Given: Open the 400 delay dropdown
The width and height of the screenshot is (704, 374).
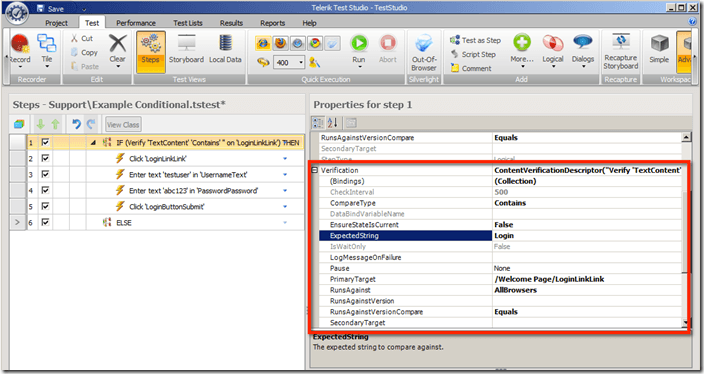Looking at the screenshot, I should [x=301, y=62].
